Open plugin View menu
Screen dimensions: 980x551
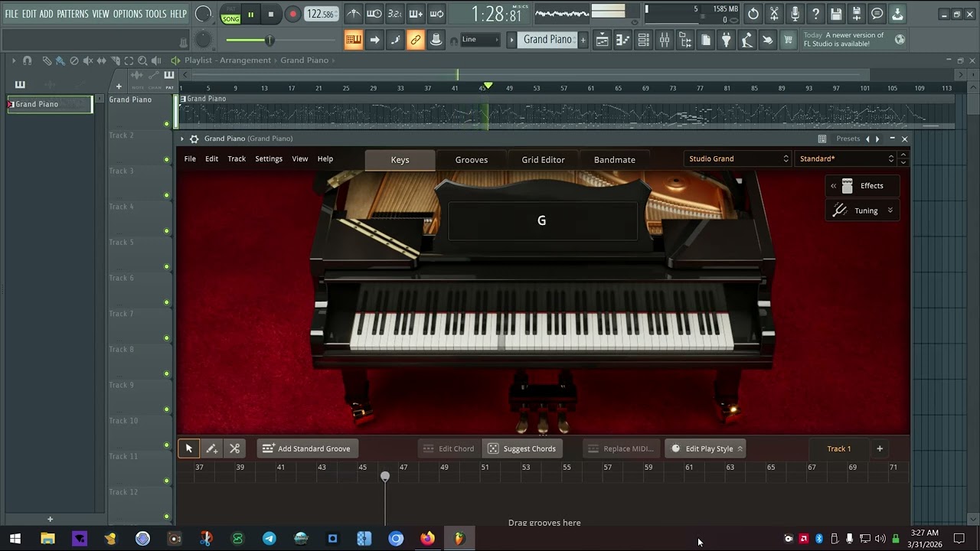pos(299,158)
